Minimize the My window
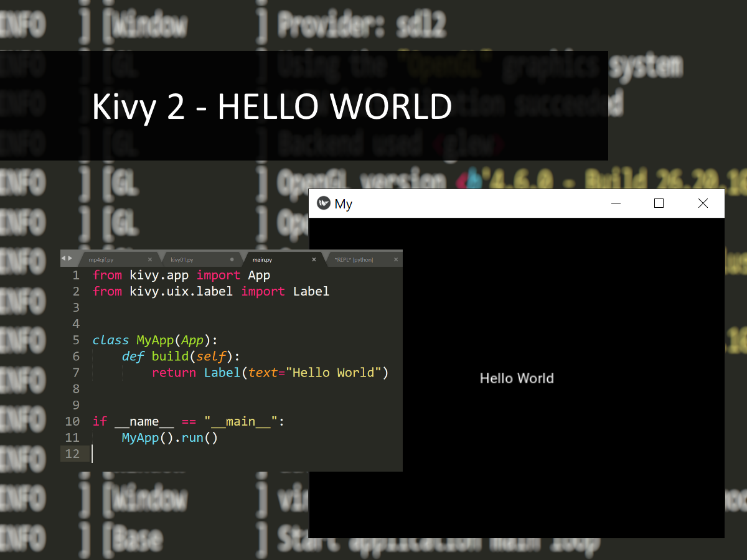 (616, 203)
